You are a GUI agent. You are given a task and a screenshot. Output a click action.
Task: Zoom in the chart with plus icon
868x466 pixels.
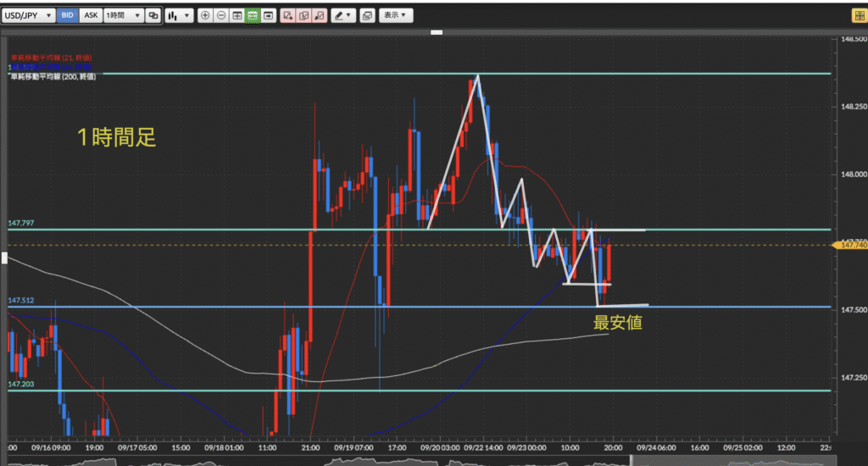pos(205,15)
